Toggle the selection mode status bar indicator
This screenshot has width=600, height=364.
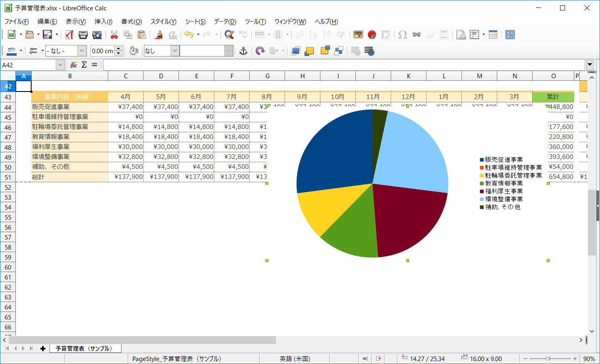[x=365, y=359]
